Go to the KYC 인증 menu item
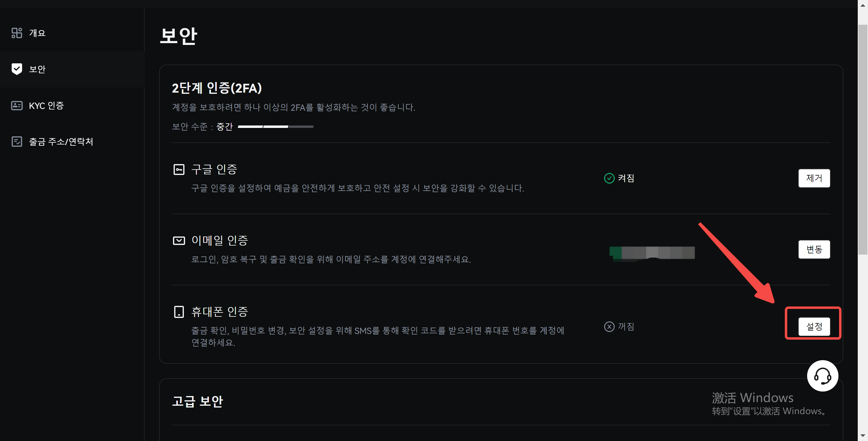Screen dimensions: 868x441 pyautogui.click(x=46, y=106)
